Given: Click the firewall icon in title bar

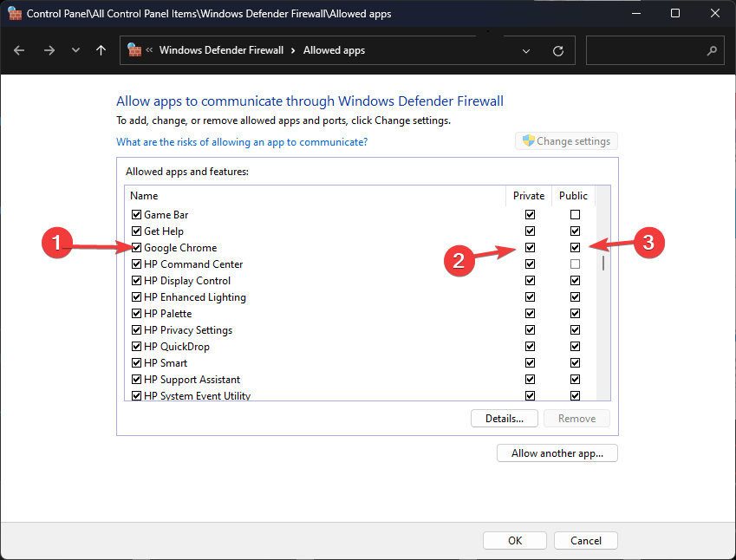Looking at the screenshot, I should click(15, 14).
